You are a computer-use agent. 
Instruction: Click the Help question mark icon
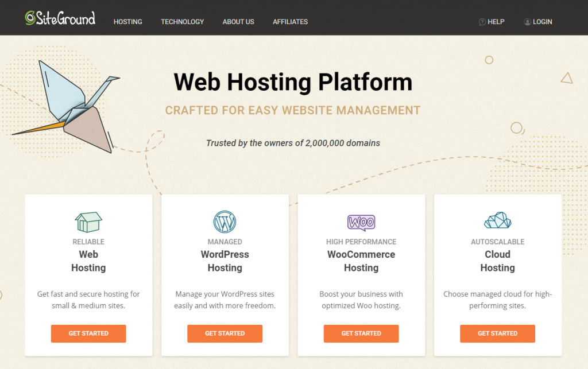point(481,22)
